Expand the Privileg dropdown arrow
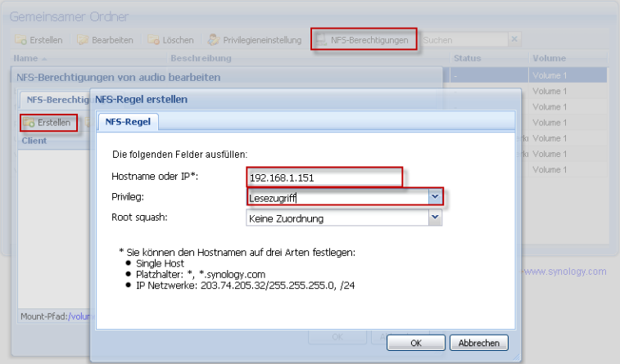Viewport: 620px width, 364px height. click(x=435, y=197)
